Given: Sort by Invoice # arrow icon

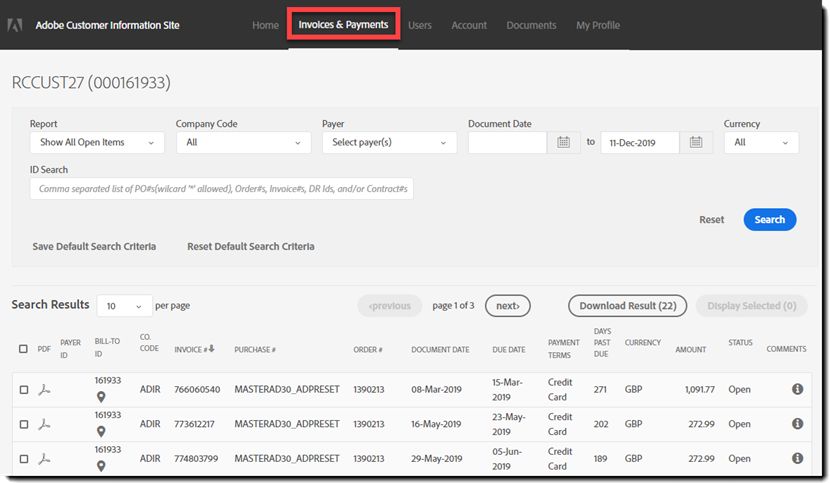Looking at the screenshot, I should pos(212,348).
